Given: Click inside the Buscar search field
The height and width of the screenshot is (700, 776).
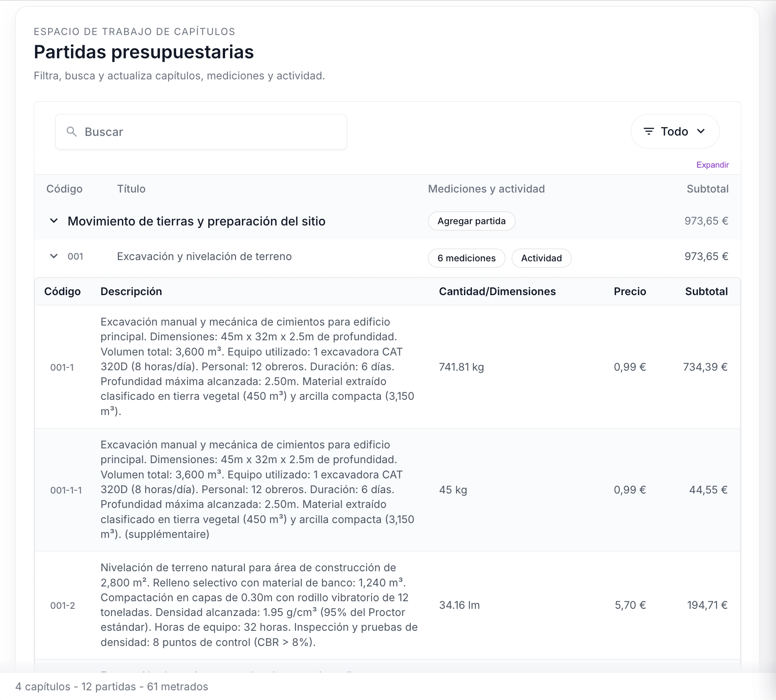Looking at the screenshot, I should pos(201,131).
